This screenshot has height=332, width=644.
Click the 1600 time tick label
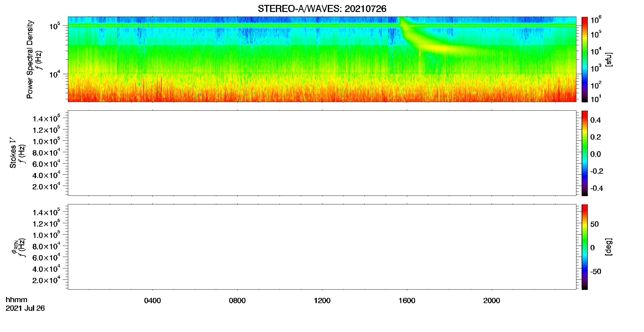[x=407, y=301]
